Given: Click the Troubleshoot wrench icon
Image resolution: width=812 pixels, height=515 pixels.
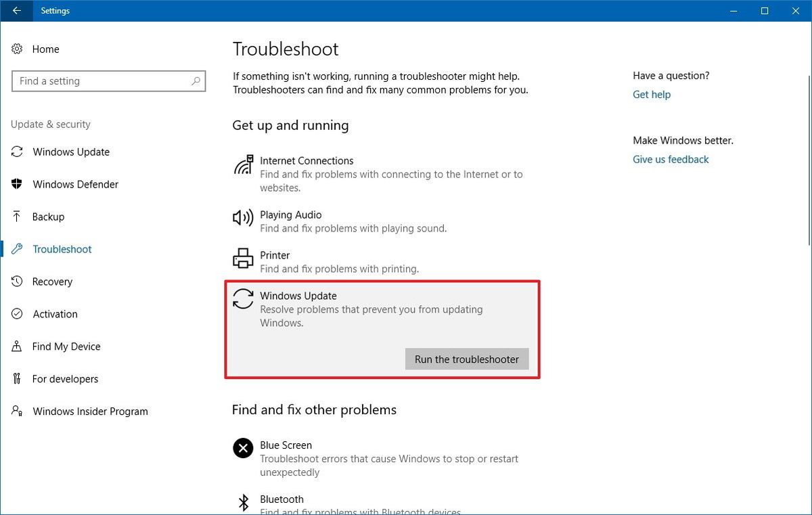Looking at the screenshot, I should (17, 249).
